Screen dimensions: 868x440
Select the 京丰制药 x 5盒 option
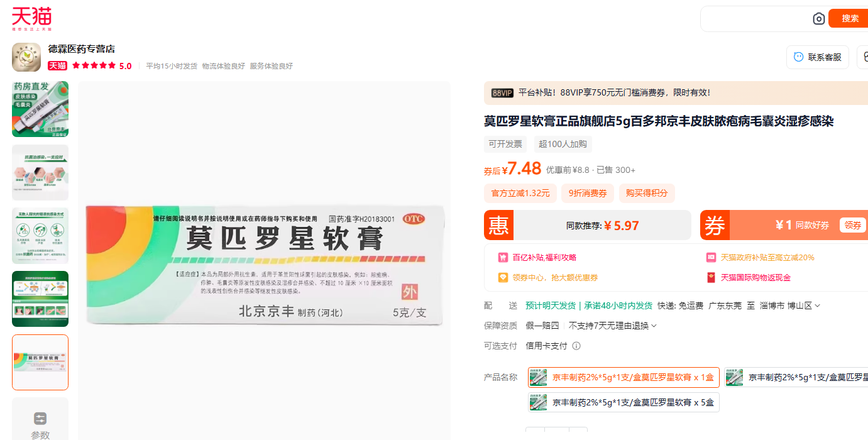click(x=624, y=402)
